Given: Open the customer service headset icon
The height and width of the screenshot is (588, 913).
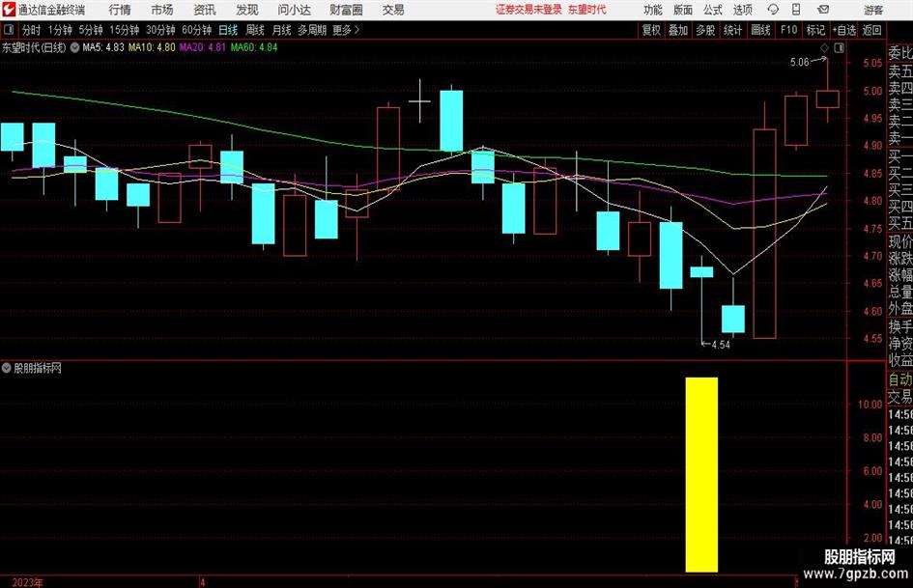Looking at the screenshot, I should pos(773,10).
